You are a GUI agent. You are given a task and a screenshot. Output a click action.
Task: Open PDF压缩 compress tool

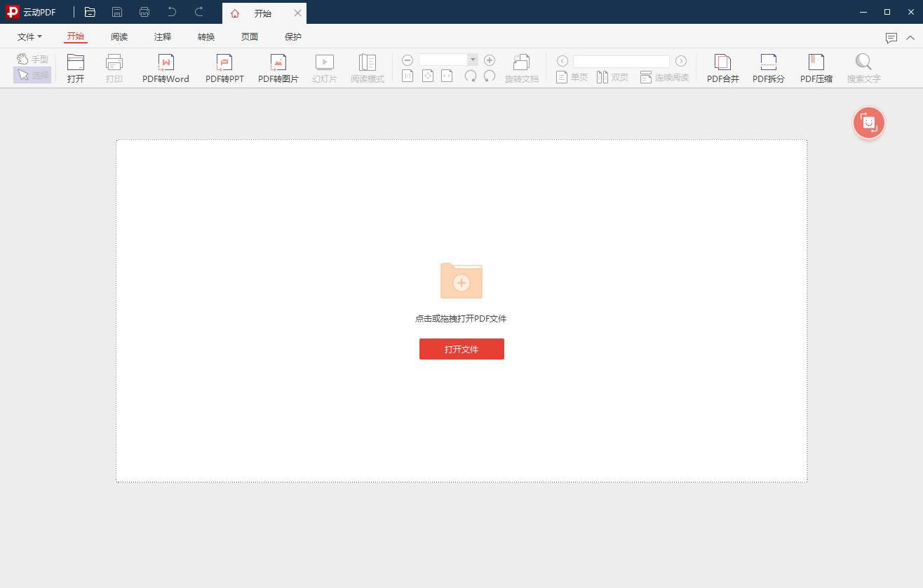tap(816, 68)
